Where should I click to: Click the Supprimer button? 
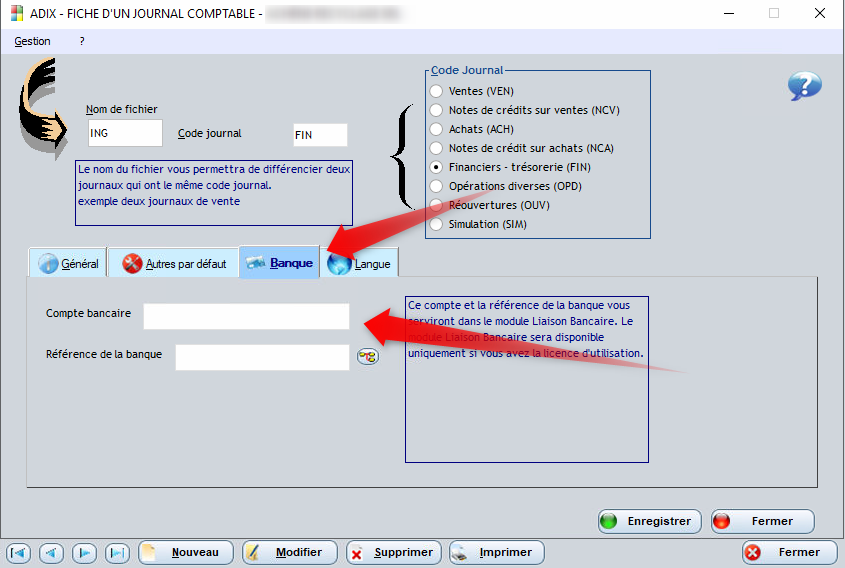[x=392, y=552]
